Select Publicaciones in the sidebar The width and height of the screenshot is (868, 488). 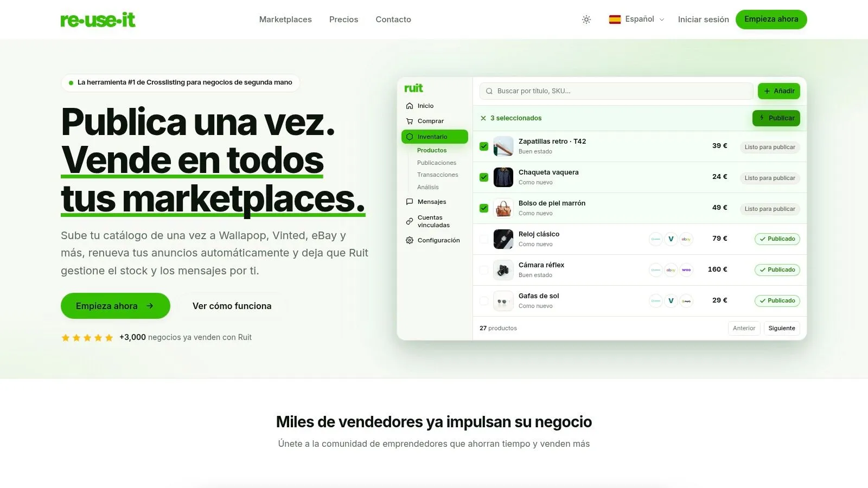click(x=437, y=163)
